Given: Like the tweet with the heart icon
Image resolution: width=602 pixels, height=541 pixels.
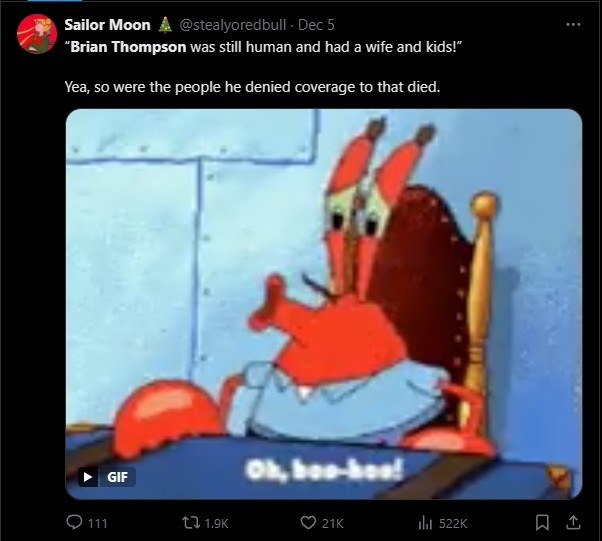Looking at the screenshot, I should click(x=308, y=523).
